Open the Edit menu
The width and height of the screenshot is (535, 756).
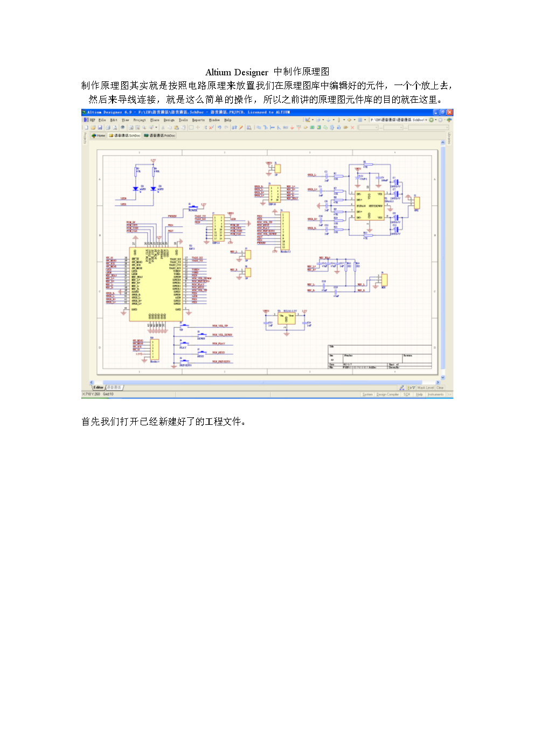coord(114,120)
